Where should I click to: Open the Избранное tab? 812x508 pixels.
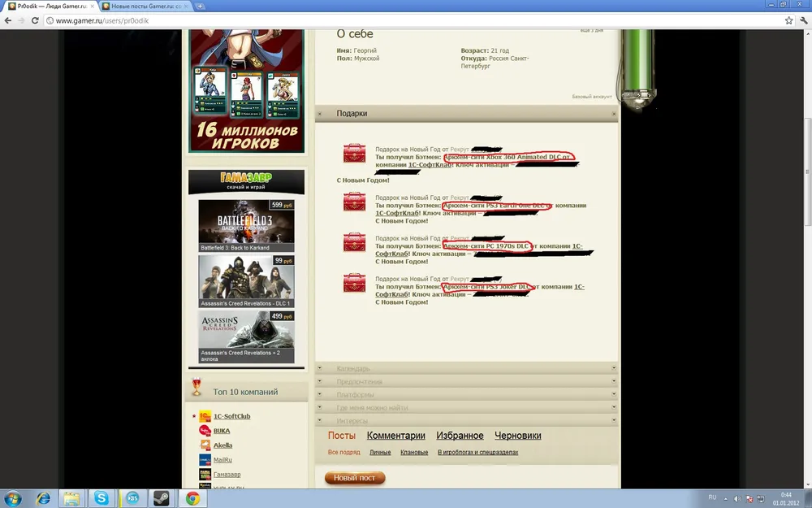[x=460, y=436]
